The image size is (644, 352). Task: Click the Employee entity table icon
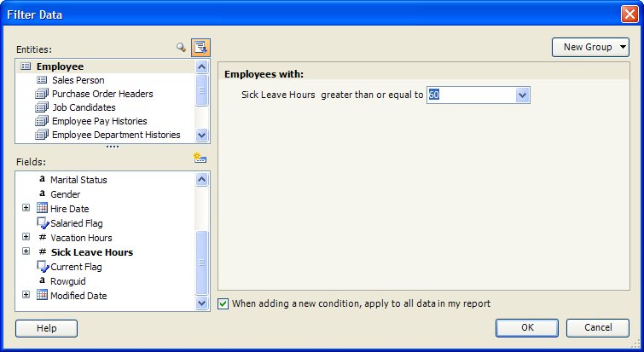pos(26,66)
